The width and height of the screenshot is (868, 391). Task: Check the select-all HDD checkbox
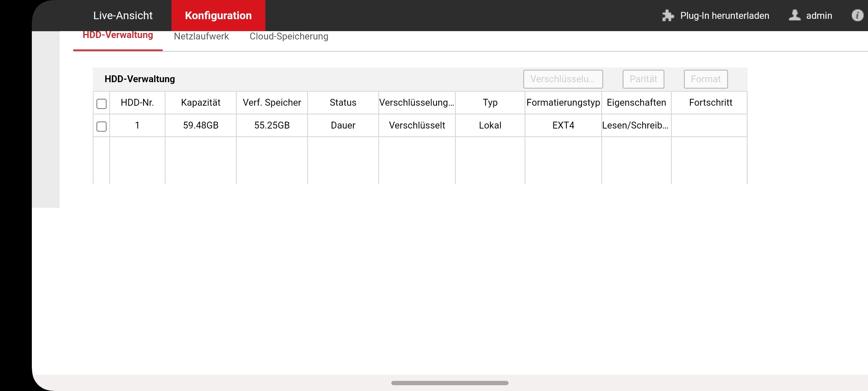(102, 104)
